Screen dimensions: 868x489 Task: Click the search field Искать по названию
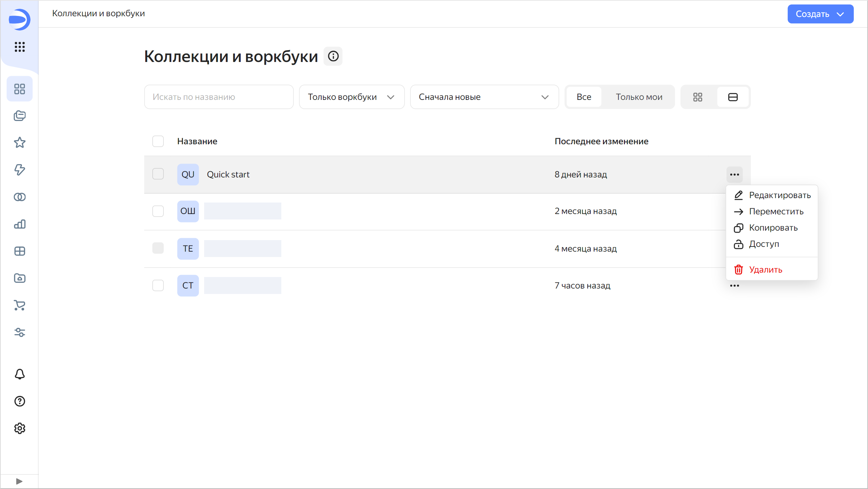218,97
